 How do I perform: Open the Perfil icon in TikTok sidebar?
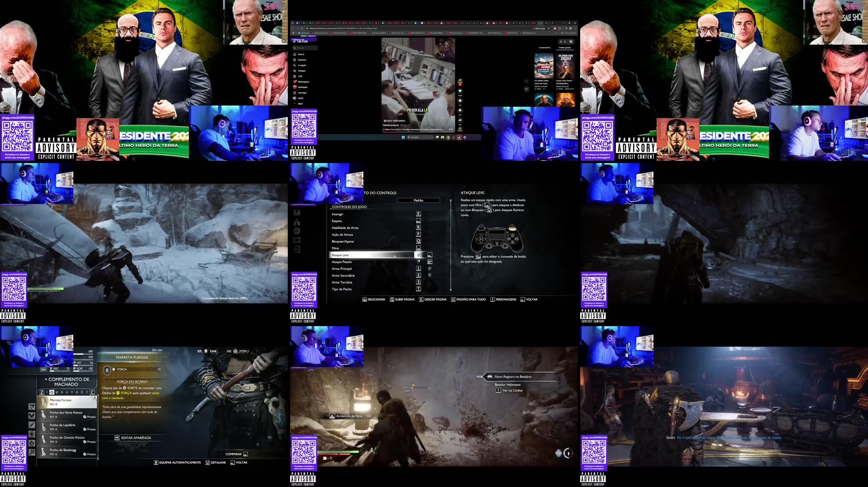pyautogui.click(x=295, y=98)
